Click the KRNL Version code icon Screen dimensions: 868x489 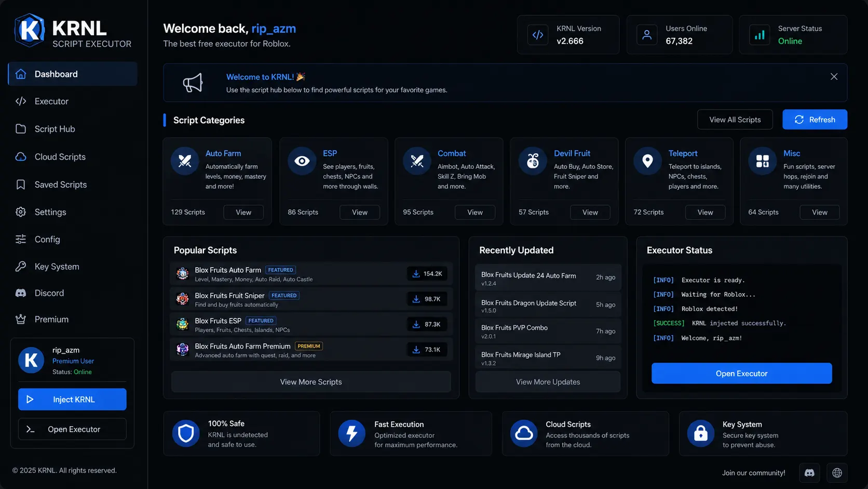tap(538, 35)
